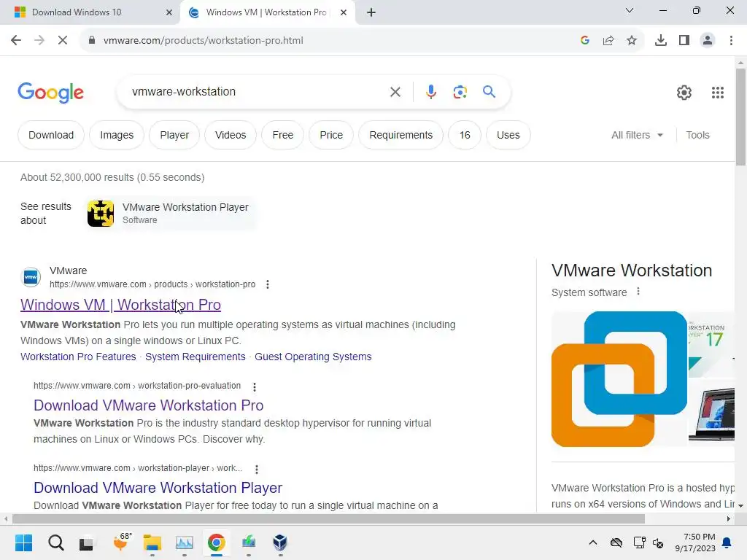Viewport: 747px width, 560px height.
Task: Open Chrome tab search chevron
Action: point(630,10)
